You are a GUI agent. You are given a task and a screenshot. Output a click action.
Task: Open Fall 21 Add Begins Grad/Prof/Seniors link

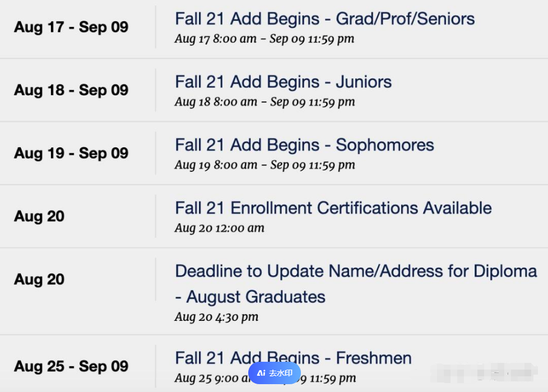tap(324, 19)
